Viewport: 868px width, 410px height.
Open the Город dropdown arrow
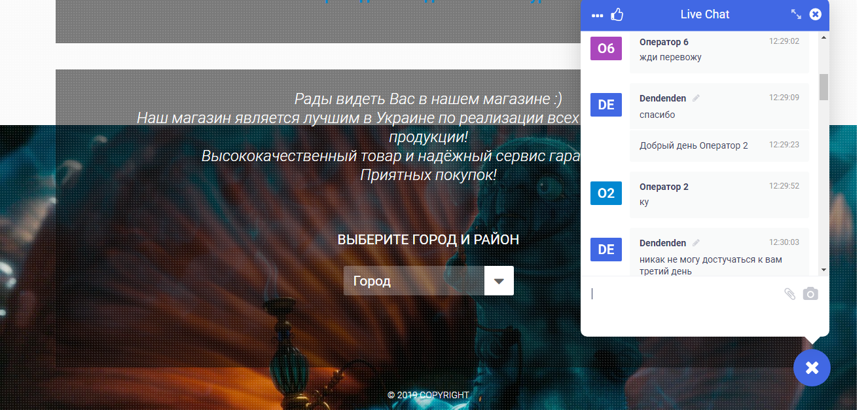(x=499, y=281)
